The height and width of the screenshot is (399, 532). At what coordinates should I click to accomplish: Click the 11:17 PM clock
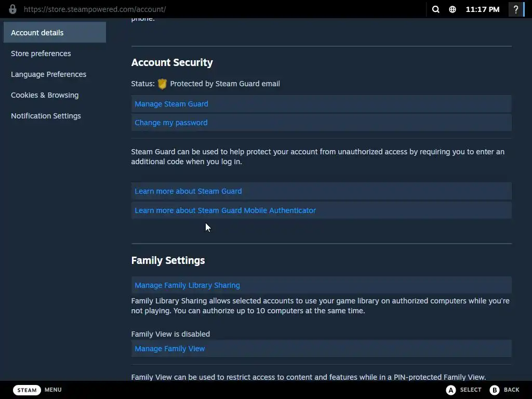click(x=483, y=9)
